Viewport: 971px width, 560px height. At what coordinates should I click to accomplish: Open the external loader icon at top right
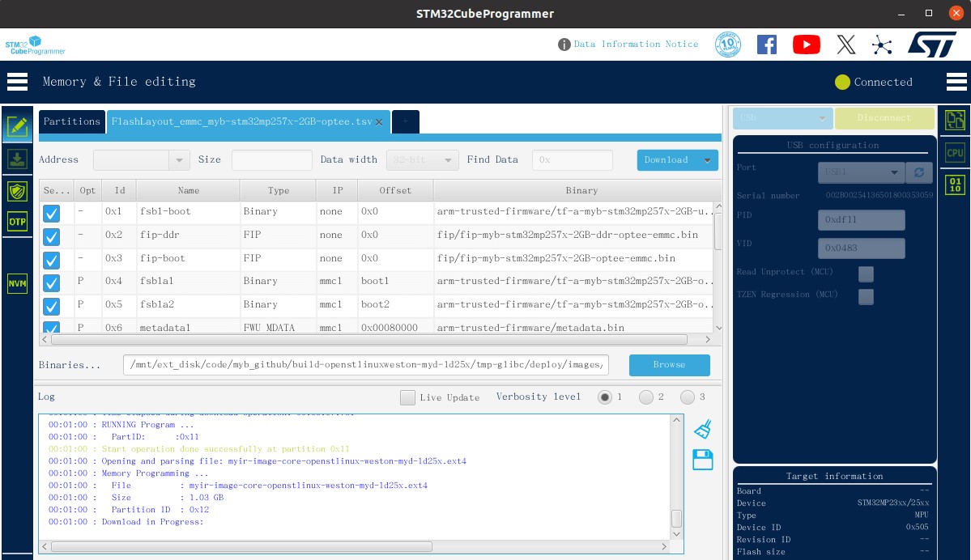[x=955, y=120]
